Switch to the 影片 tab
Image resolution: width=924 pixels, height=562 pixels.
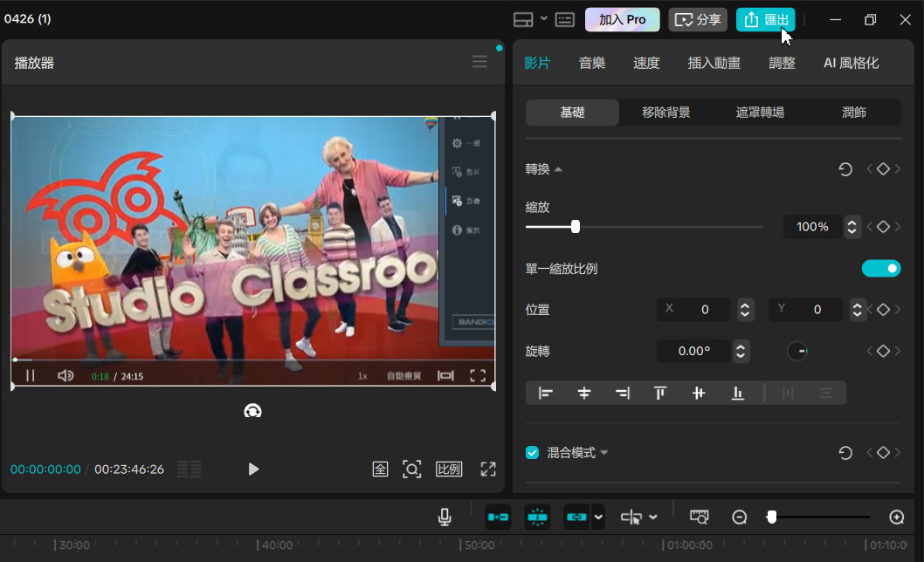tap(537, 63)
